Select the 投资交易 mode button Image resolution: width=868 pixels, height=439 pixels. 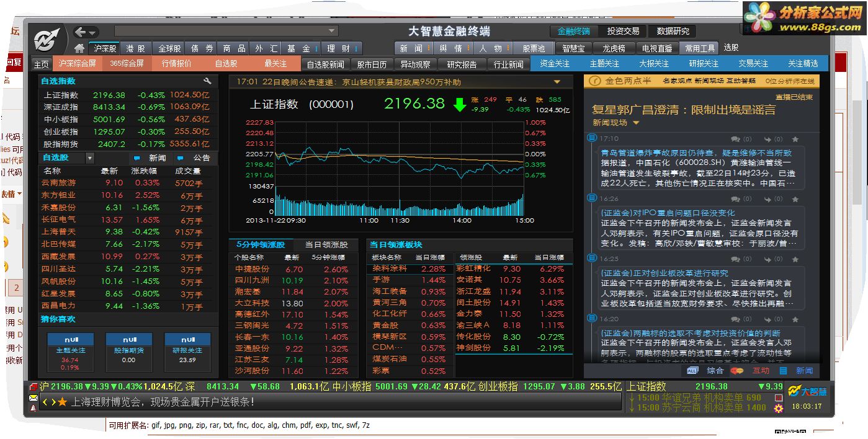[623, 31]
